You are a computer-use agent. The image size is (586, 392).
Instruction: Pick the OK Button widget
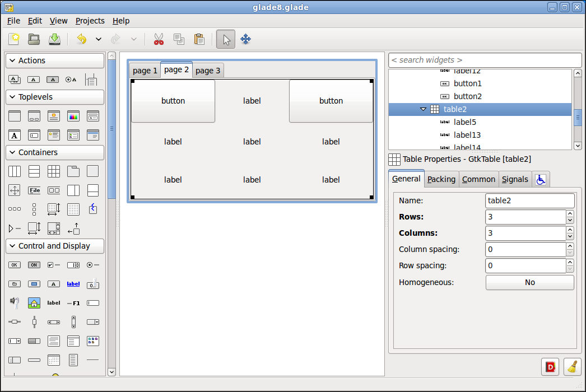click(15, 265)
